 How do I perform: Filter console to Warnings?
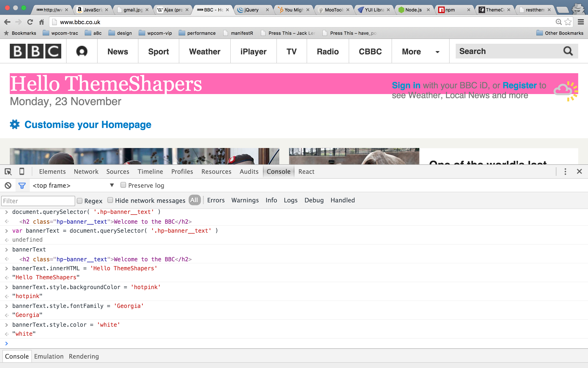(245, 200)
